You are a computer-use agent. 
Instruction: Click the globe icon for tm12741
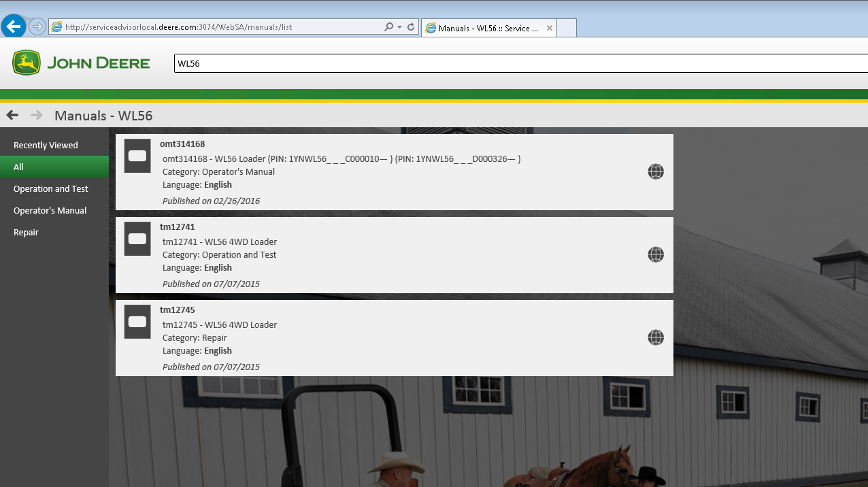[656, 254]
